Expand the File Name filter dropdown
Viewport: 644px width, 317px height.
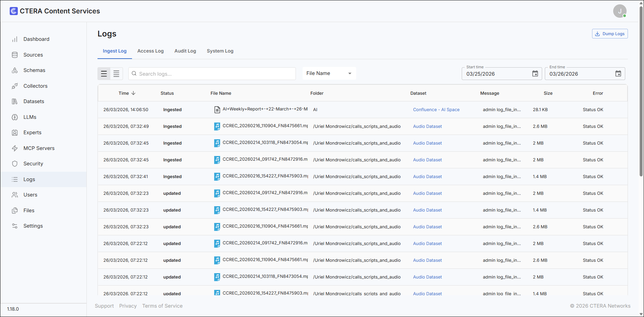(x=329, y=73)
